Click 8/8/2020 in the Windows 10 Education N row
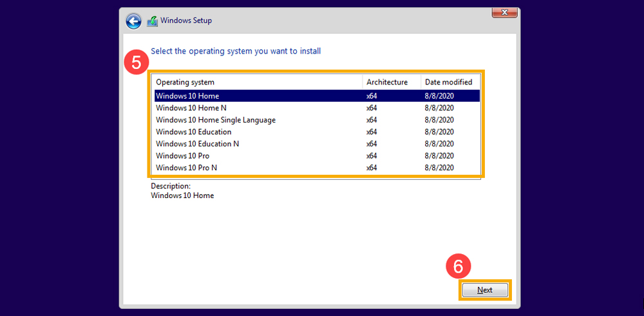The width and height of the screenshot is (644, 316). pyautogui.click(x=439, y=144)
